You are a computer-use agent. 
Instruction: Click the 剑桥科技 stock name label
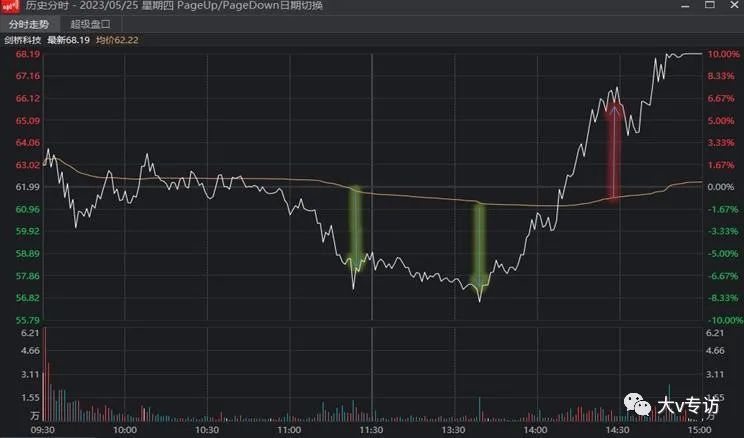click(22, 40)
